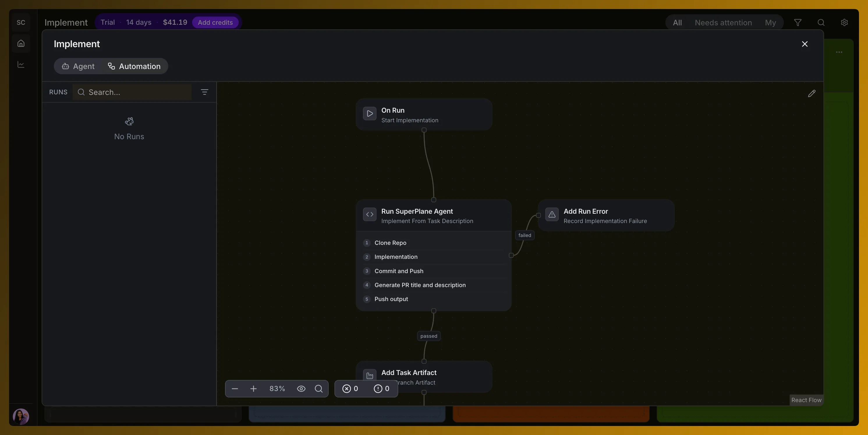868x435 pixels.
Task: Select the On Run node title
Action: pos(393,110)
